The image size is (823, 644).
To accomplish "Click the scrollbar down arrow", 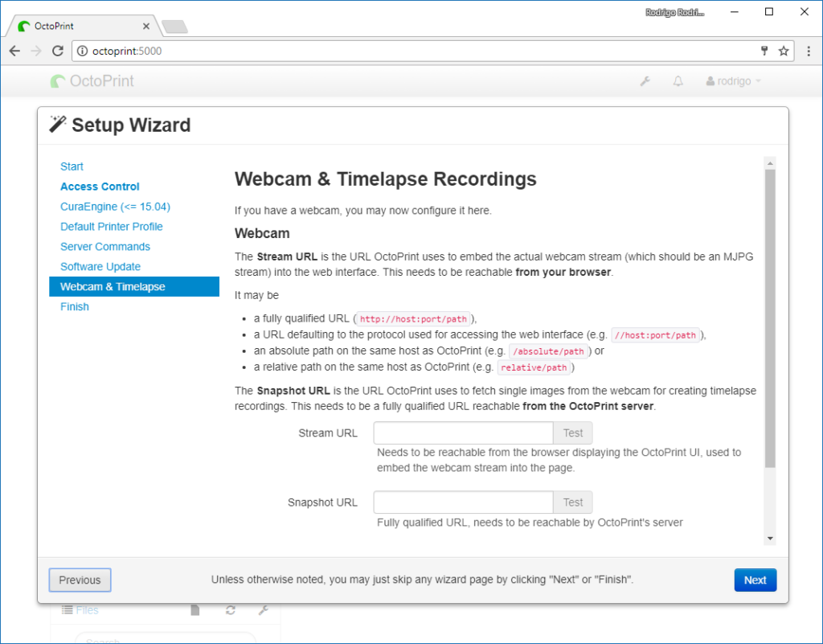I will [x=770, y=539].
